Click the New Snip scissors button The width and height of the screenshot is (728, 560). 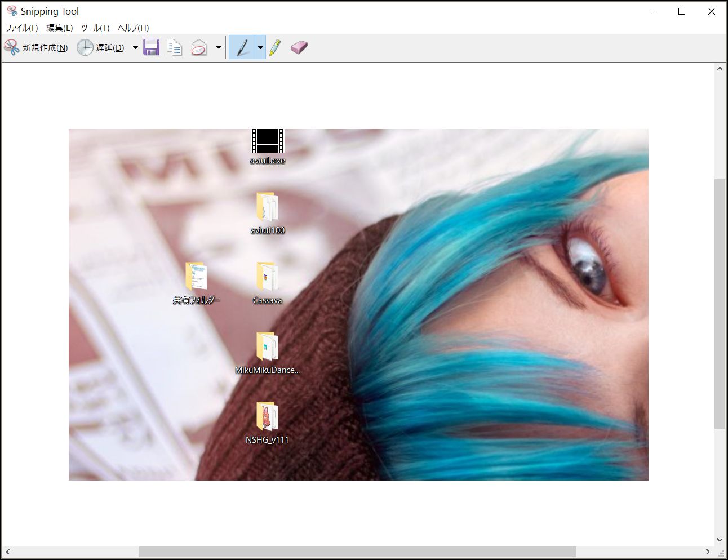coord(35,48)
